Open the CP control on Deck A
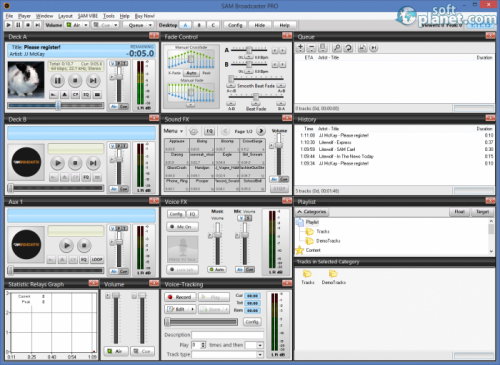500x365 pixels. (75, 95)
